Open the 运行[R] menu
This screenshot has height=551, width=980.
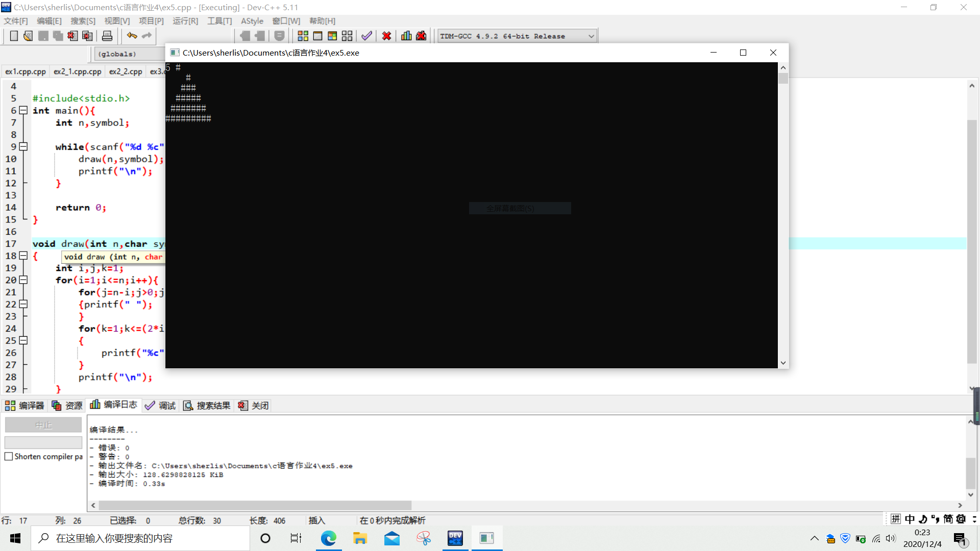[x=185, y=21]
